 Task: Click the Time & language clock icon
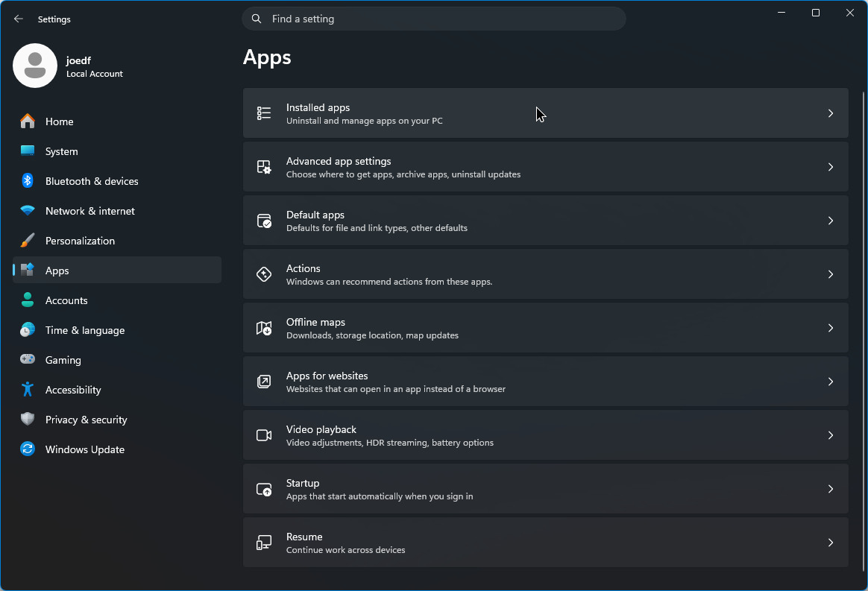click(x=28, y=330)
